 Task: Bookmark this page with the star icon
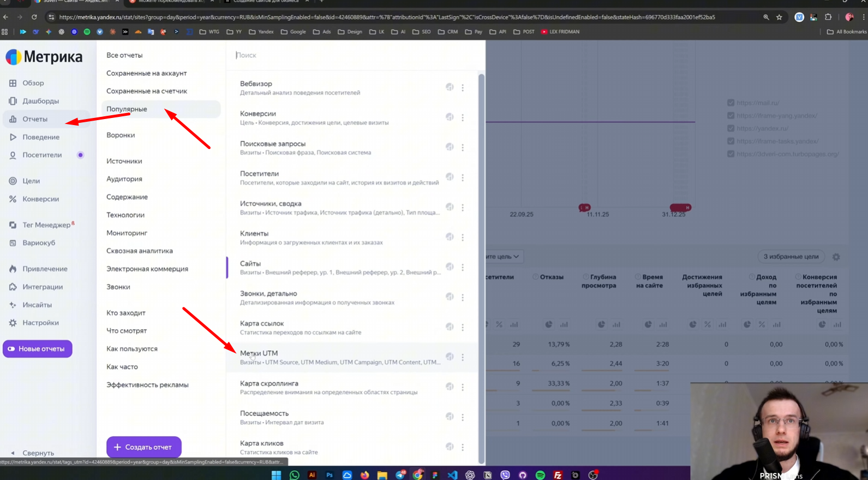coord(779,17)
